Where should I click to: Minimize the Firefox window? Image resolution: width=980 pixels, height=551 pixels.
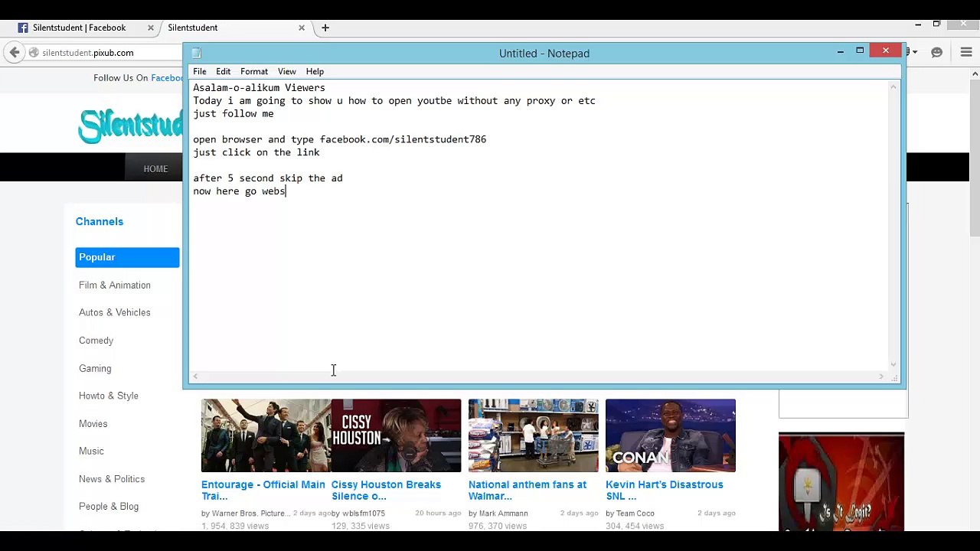916,24
